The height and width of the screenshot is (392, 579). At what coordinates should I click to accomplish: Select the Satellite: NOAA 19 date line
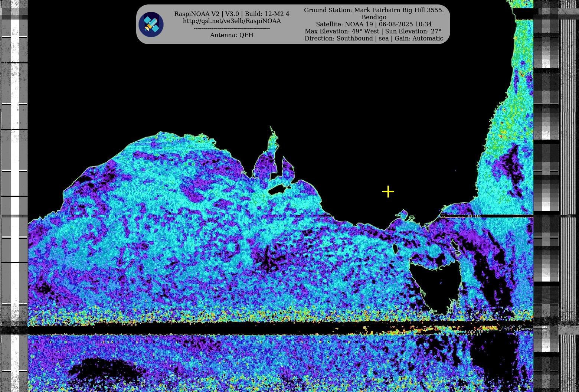[373, 24]
